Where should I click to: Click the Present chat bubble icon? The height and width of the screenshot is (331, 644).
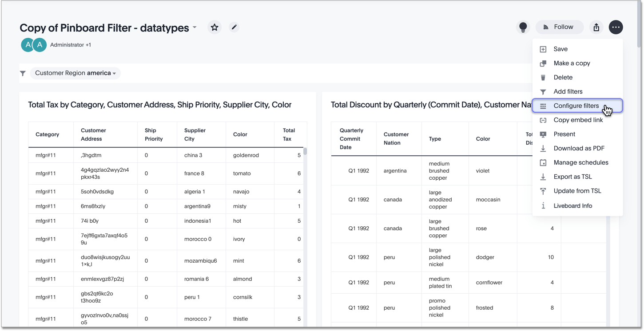click(x=543, y=134)
